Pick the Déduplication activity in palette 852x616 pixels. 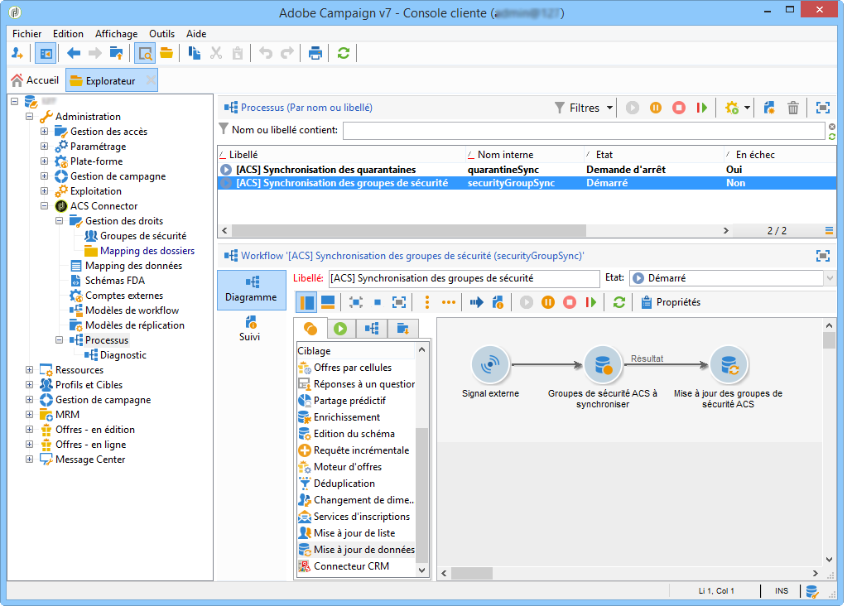pos(344,484)
